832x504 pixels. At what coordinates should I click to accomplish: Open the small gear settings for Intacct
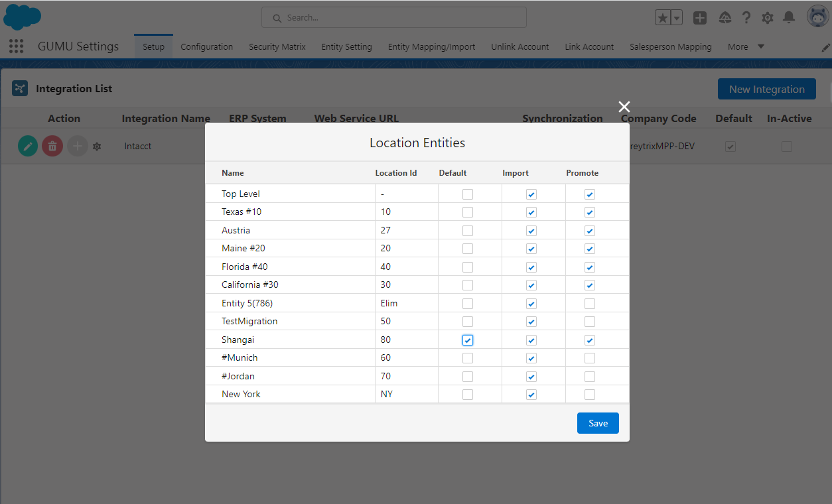click(x=97, y=146)
